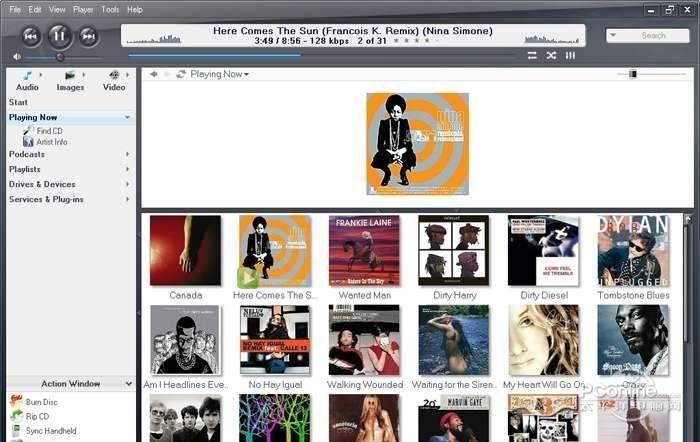
Task: Toggle shuffle playback mode
Action: tap(551, 55)
